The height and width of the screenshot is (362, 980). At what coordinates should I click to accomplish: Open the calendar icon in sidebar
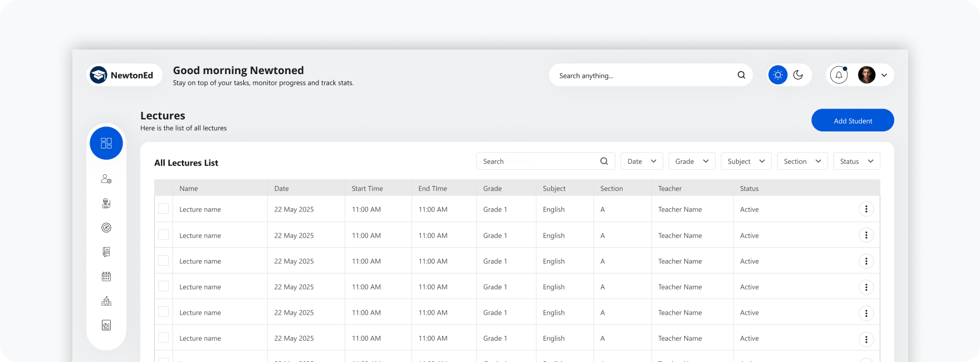click(106, 276)
